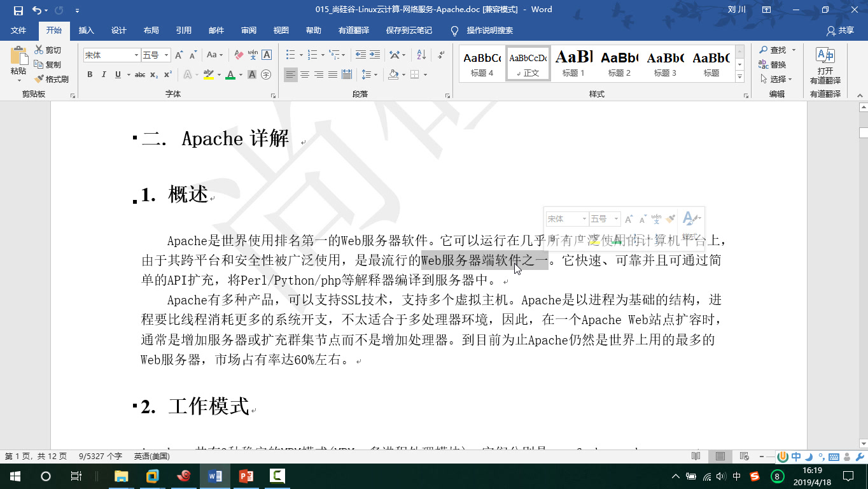Click the Share (共享) button
868x489 pixels.
coord(840,31)
